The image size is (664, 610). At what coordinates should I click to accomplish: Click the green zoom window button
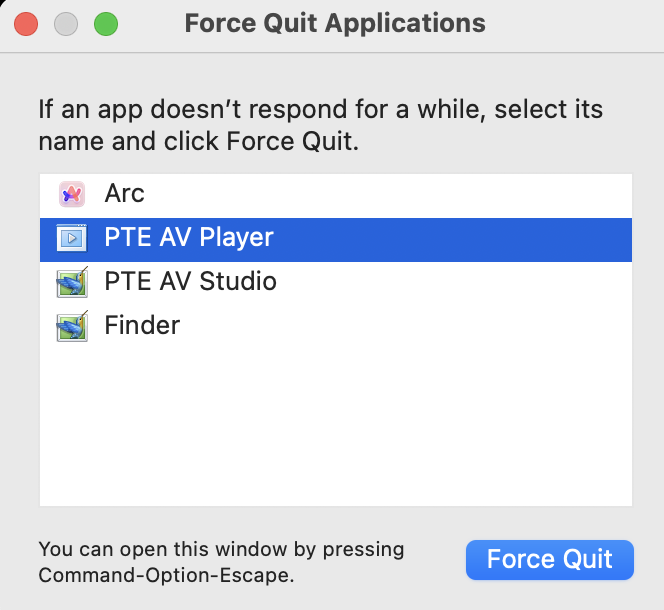pos(106,24)
